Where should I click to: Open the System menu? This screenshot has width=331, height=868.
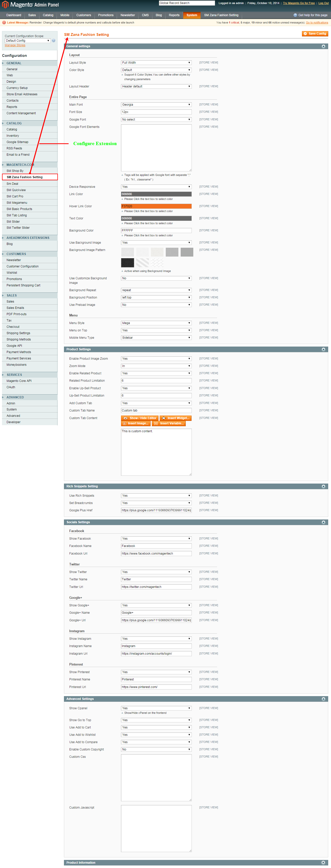click(192, 15)
